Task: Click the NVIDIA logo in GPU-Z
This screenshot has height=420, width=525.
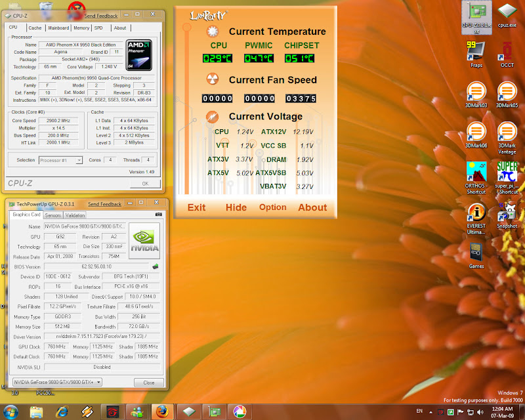Action: coord(144,241)
